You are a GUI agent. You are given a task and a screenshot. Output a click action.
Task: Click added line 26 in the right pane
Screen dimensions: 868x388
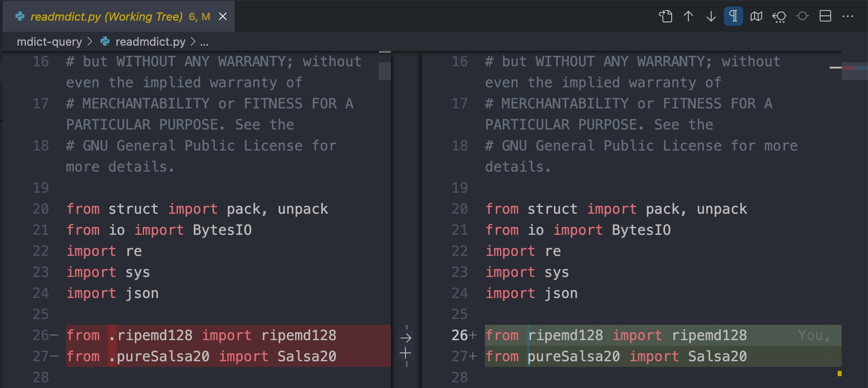(637, 335)
